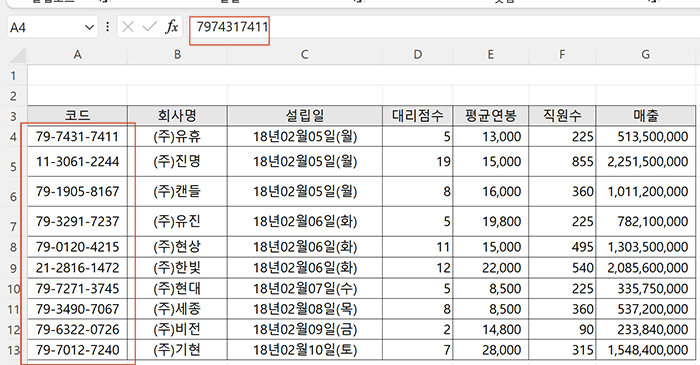Select cell with code 79-3490-7067
Screen dimensions: 700x365
[x=77, y=309]
